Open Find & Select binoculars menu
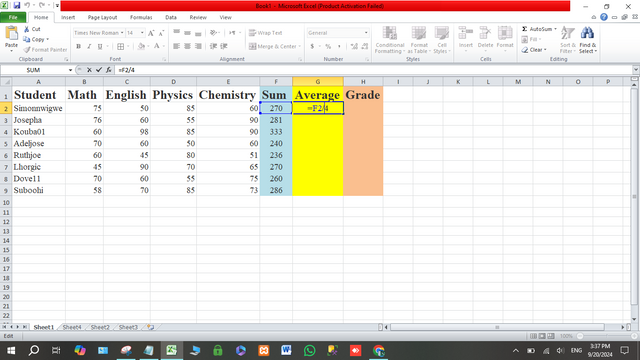640x360 pixels. tap(588, 40)
